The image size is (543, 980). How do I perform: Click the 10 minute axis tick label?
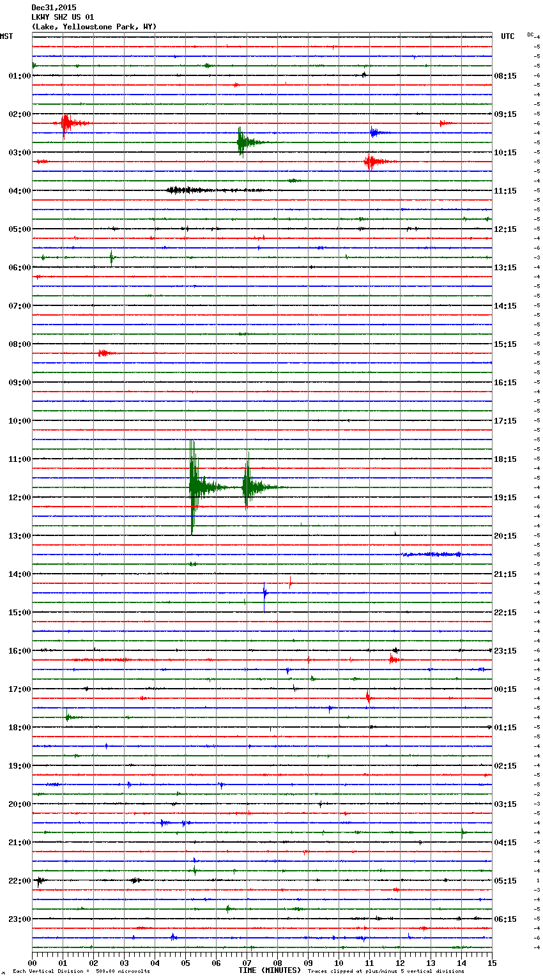point(339,963)
